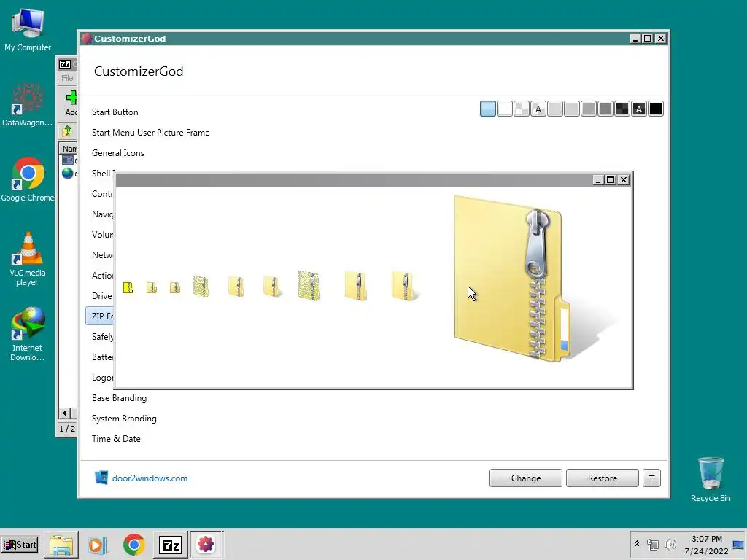Select the highlighted ZIP Folder section
The width and height of the screenshot is (747, 560).
coord(101,316)
